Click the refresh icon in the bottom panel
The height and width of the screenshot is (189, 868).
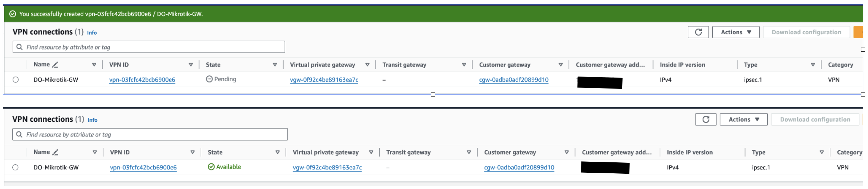click(x=706, y=119)
